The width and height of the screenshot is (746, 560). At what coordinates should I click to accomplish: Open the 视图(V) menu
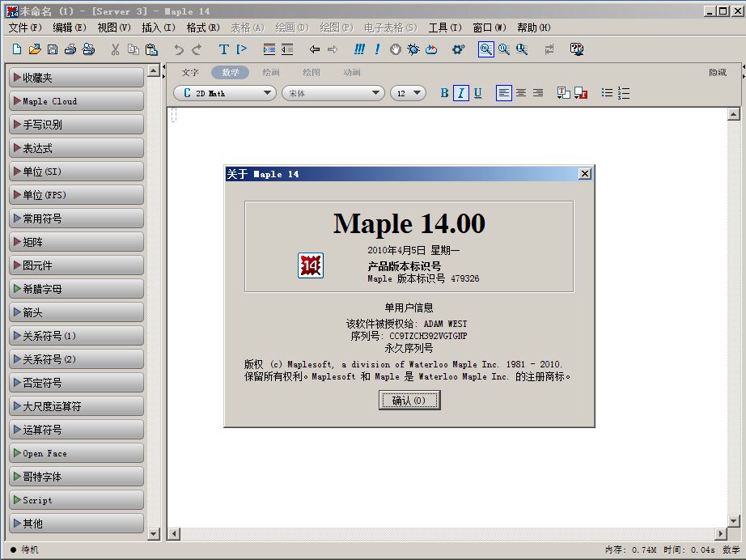point(114,28)
